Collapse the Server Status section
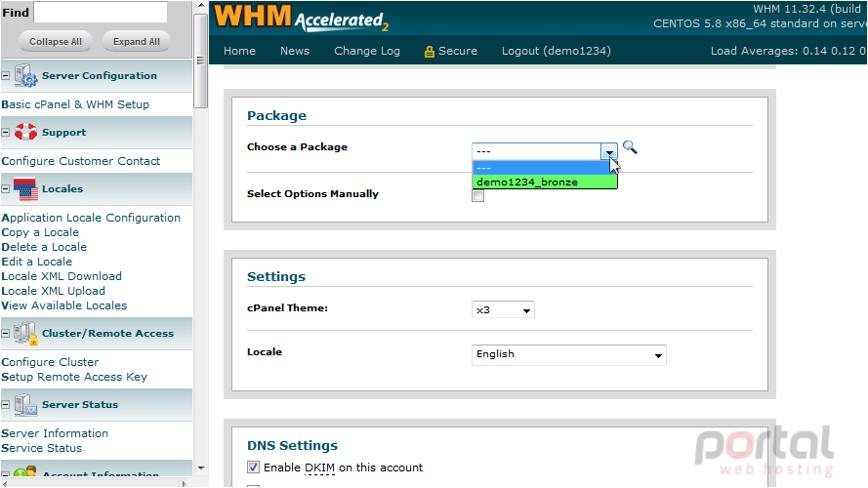868x488 pixels. [x=6, y=404]
